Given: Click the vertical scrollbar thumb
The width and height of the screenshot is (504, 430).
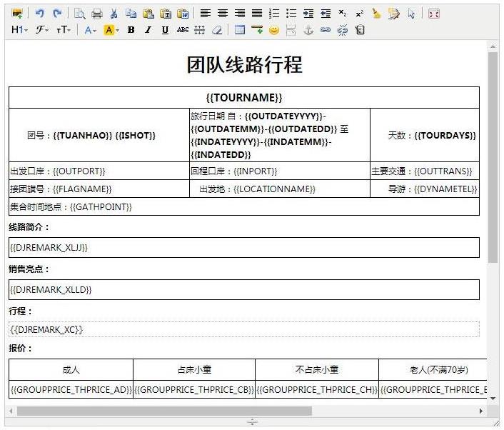Looking at the screenshot, I should point(493,158).
